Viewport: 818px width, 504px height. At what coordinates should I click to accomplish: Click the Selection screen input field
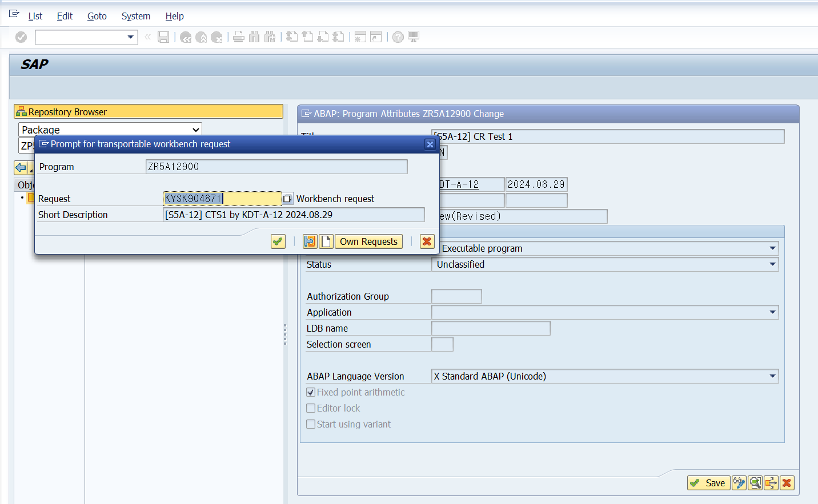442,344
